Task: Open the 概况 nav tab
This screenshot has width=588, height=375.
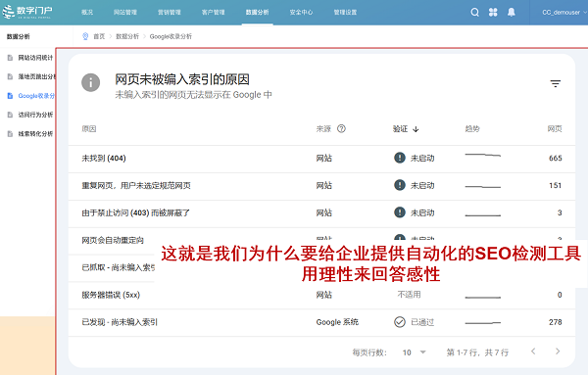Action: 87,13
